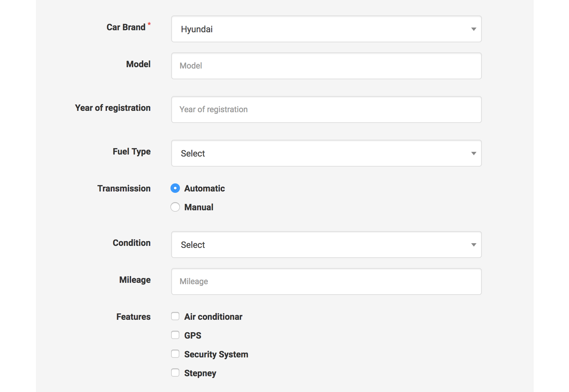The image size is (569, 392).
Task: Enable the GPS feature checkbox
Action: (x=175, y=335)
